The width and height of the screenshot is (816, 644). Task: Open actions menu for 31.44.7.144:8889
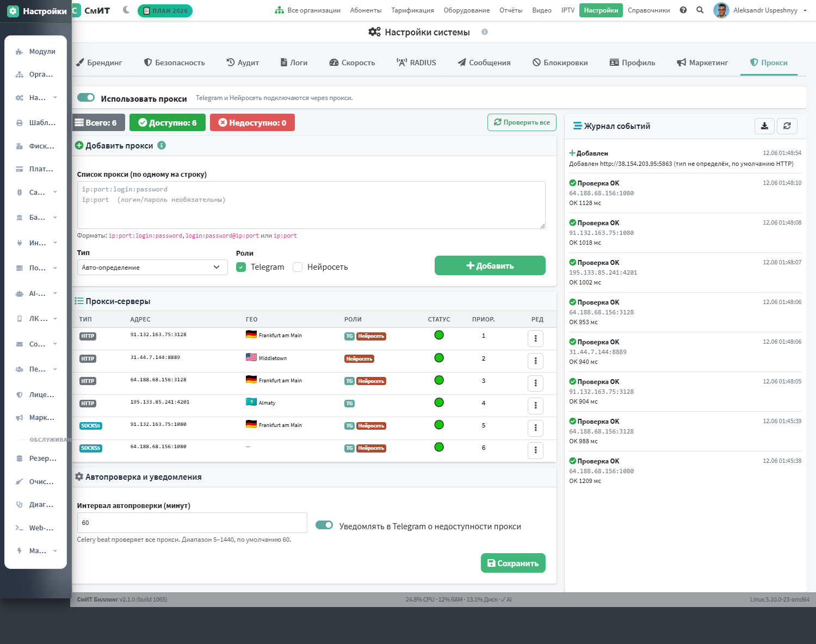click(535, 361)
